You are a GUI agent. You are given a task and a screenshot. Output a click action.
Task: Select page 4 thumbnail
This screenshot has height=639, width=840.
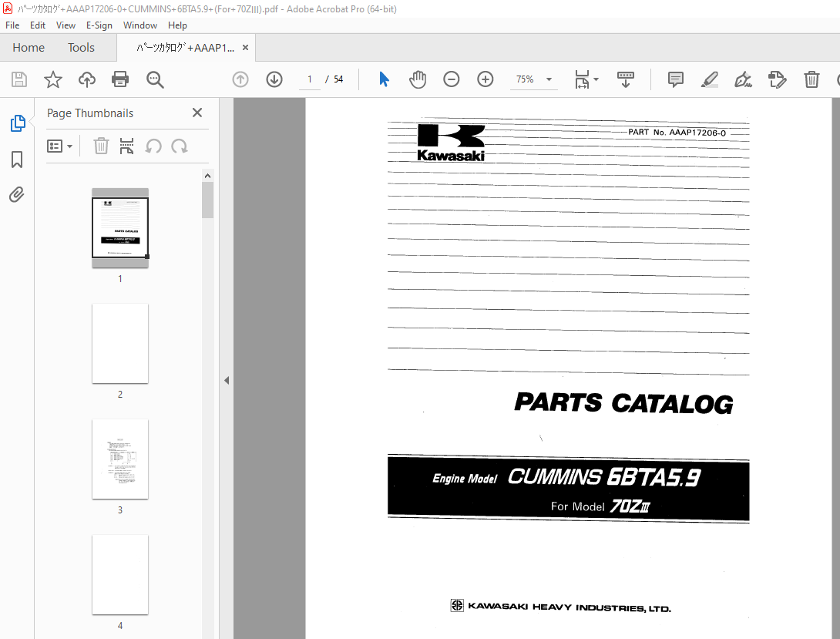[120, 575]
